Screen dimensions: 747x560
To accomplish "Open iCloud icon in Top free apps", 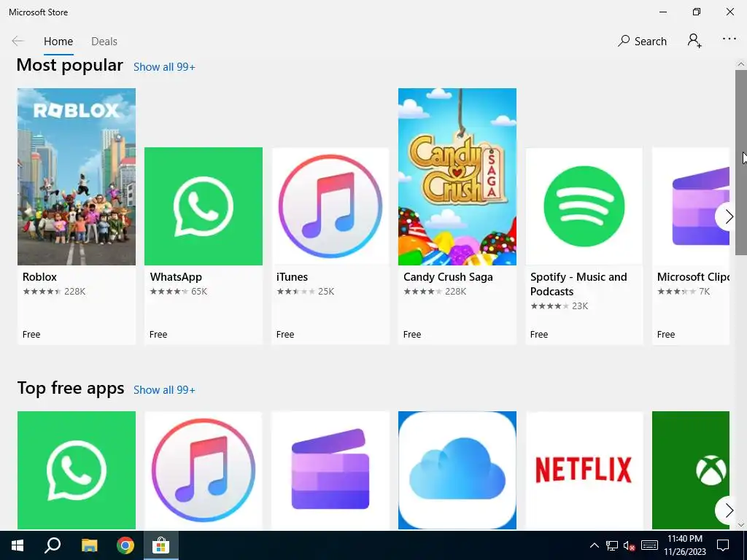I will (x=457, y=470).
